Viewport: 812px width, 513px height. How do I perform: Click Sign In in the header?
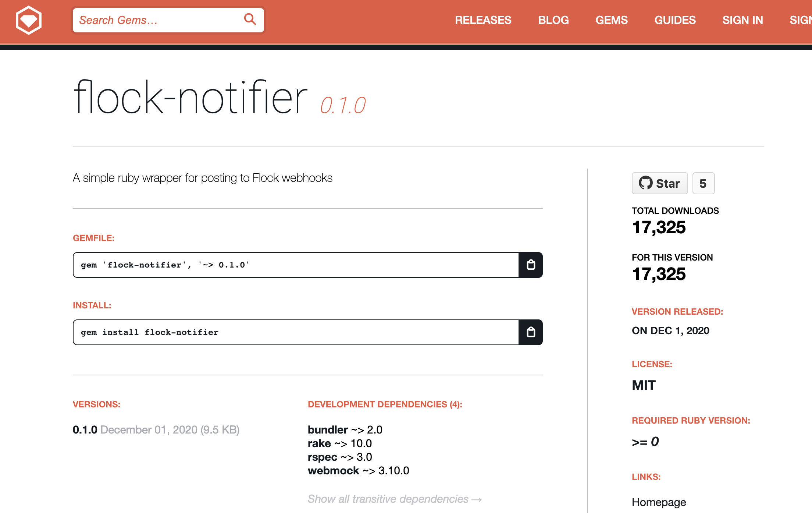pyautogui.click(x=742, y=20)
